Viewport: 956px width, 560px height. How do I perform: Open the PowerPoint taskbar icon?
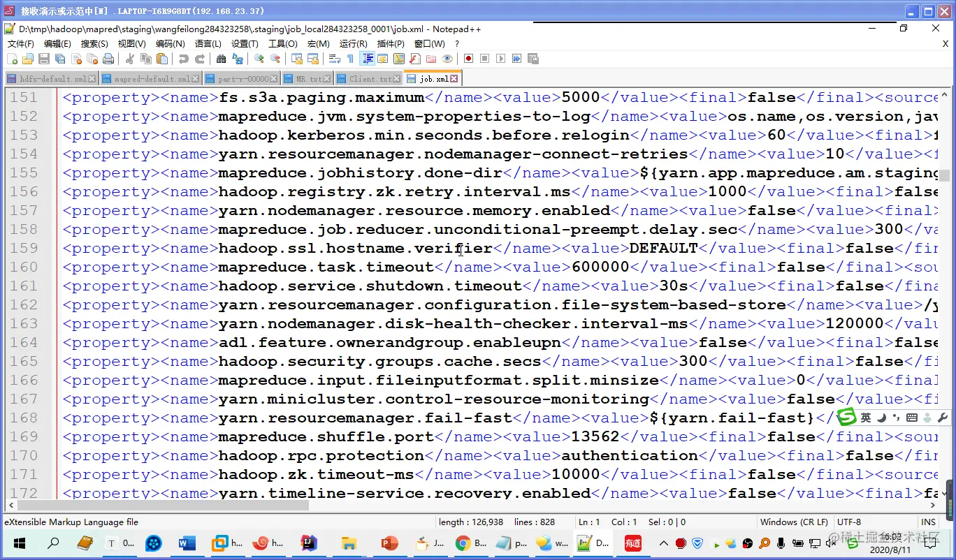(389, 543)
